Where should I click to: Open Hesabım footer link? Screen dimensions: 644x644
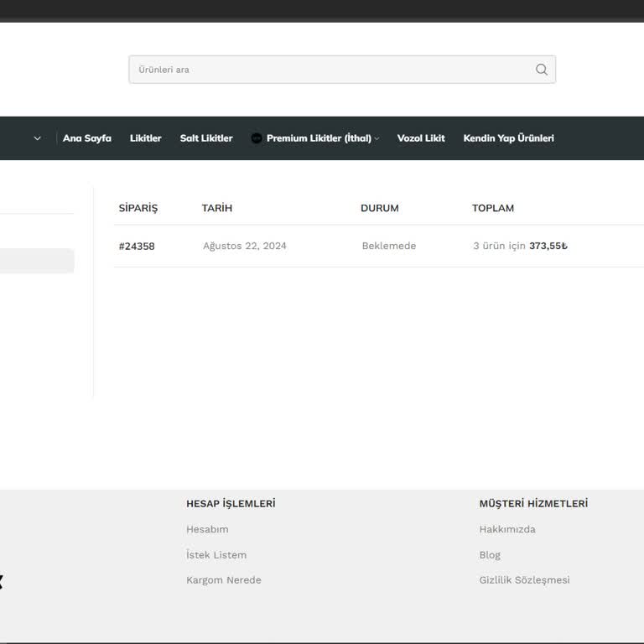click(207, 529)
